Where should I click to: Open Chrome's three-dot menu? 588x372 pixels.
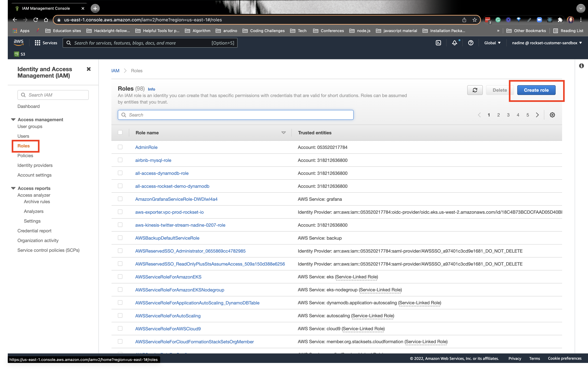(581, 20)
